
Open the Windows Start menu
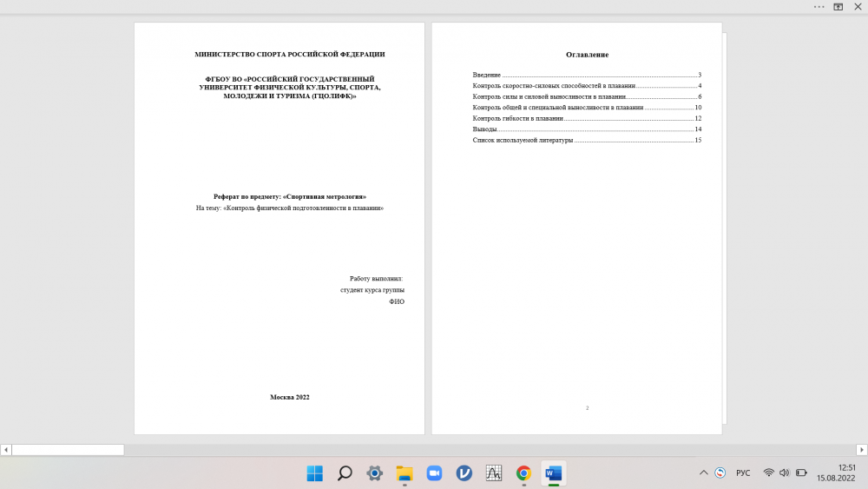[315, 473]
